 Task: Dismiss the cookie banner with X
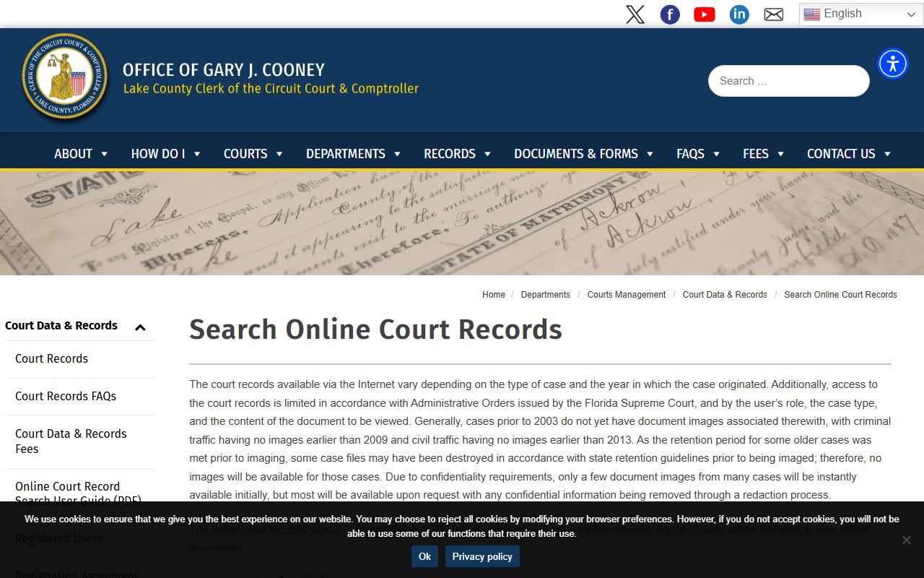click(x=906, y=540)
